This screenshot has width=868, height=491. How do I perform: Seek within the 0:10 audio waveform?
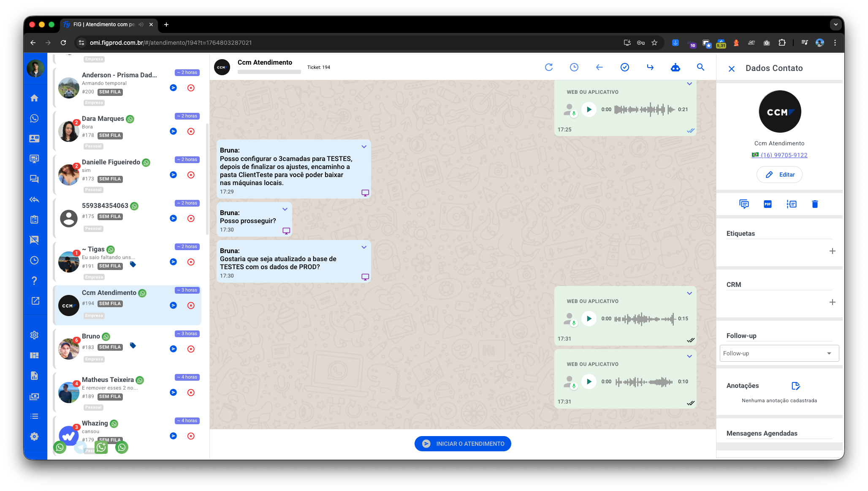click(644, 382)
